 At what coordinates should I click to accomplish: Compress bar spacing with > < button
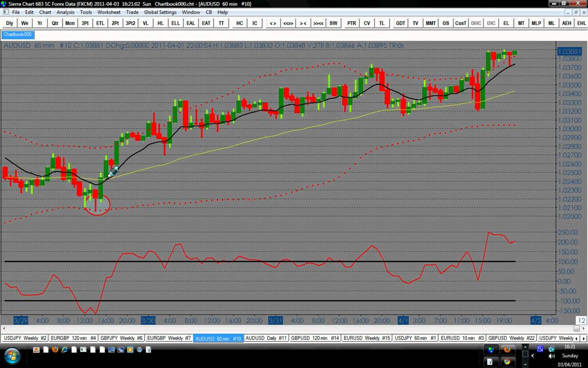303,24
